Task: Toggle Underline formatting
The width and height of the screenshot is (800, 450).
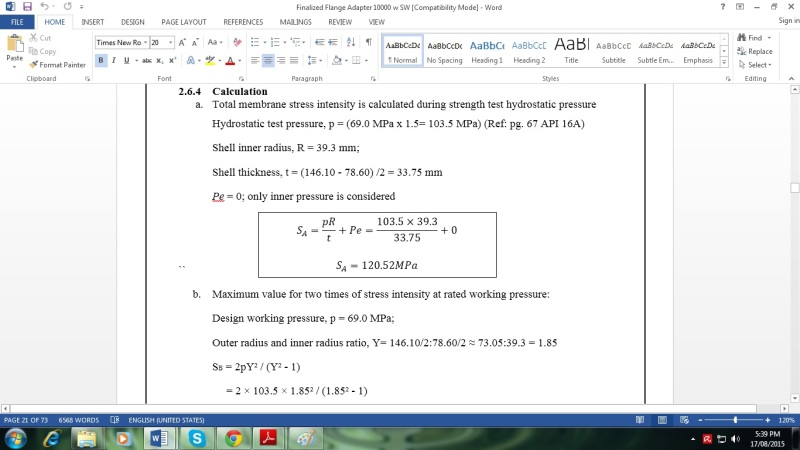Action: point(126,60)
